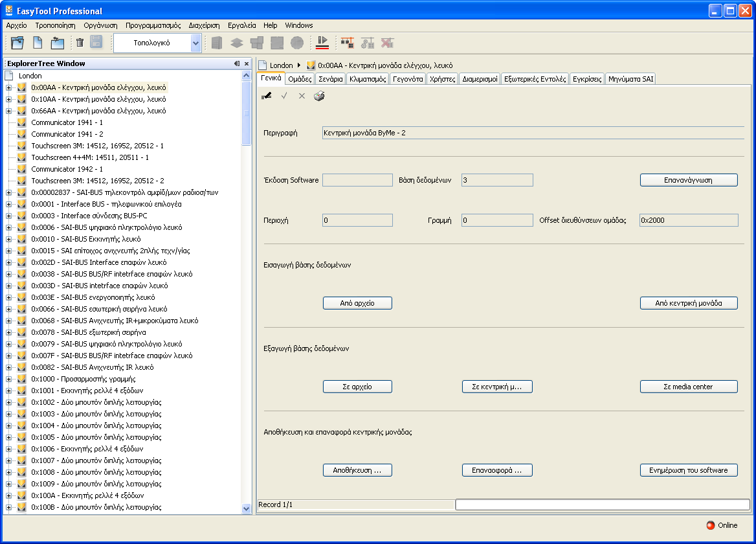This screenshot has height=544, width=756.
Task: Click the checkmark confirm icon
Action: [284, 96]
